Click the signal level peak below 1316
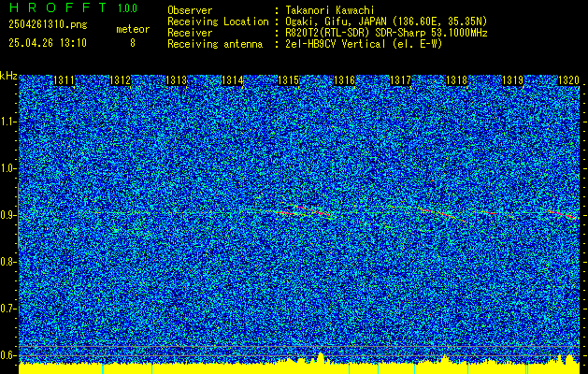588x374 pixels. [321, 357]
